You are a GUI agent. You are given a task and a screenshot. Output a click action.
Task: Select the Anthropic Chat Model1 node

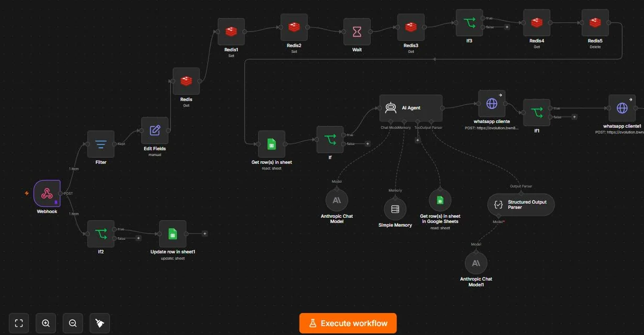(x=476, y=263)
